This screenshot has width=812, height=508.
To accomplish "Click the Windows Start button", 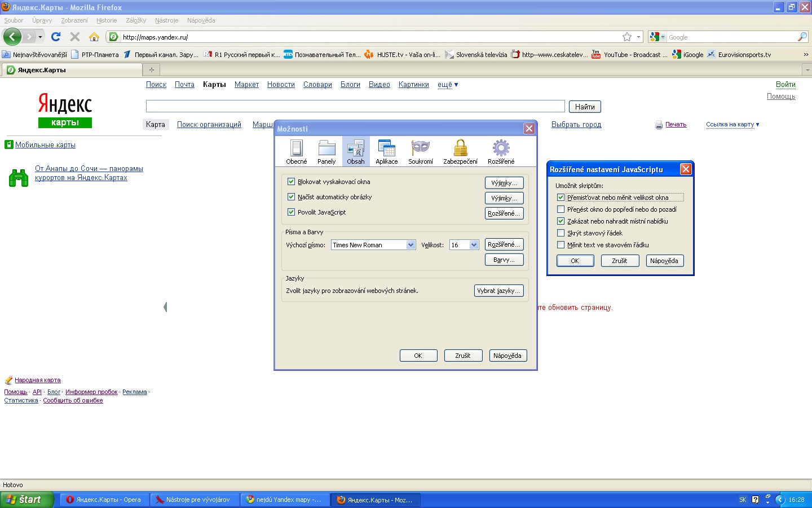I will 27,500.
